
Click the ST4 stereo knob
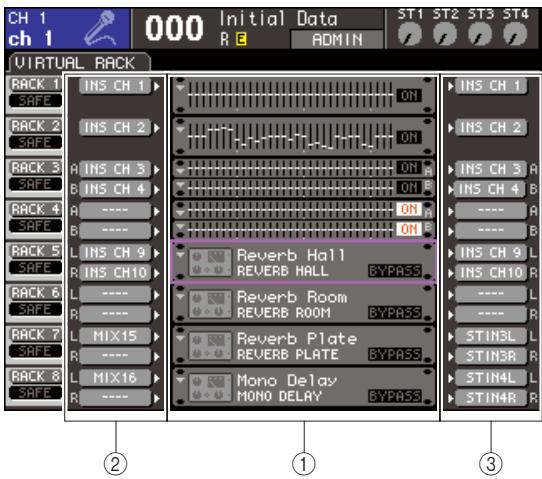click(x=515, y=34)
